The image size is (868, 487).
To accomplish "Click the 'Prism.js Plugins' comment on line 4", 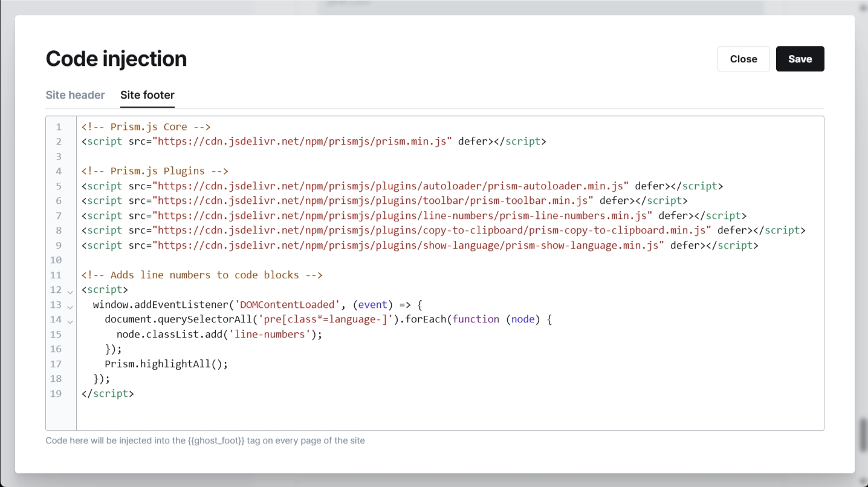I will [x=155, y=171].
